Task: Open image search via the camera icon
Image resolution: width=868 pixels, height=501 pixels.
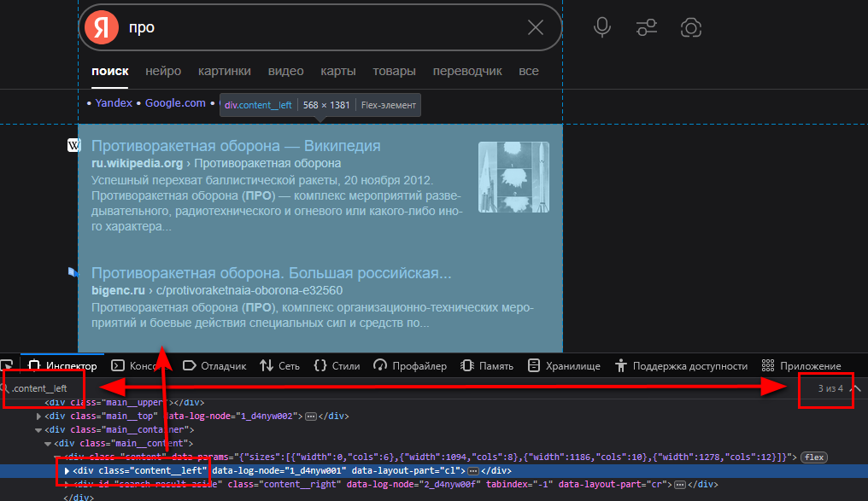Action: point(691,27)
